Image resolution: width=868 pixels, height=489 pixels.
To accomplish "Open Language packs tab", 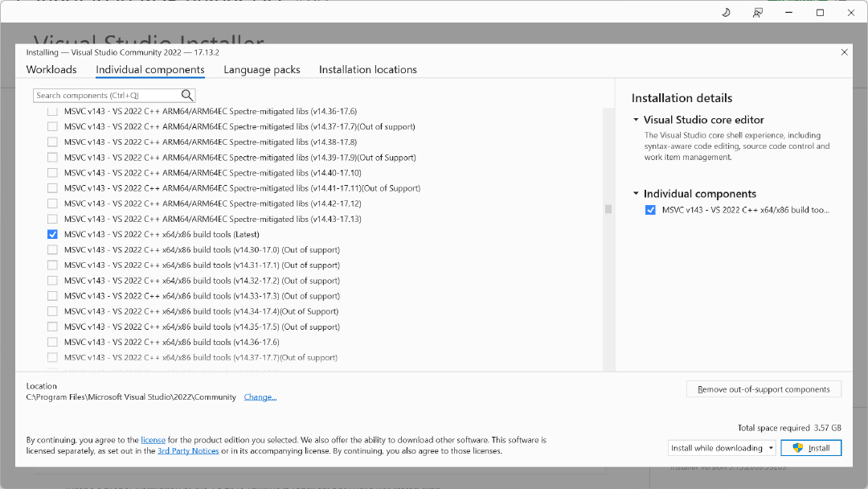I will point(262,70).
